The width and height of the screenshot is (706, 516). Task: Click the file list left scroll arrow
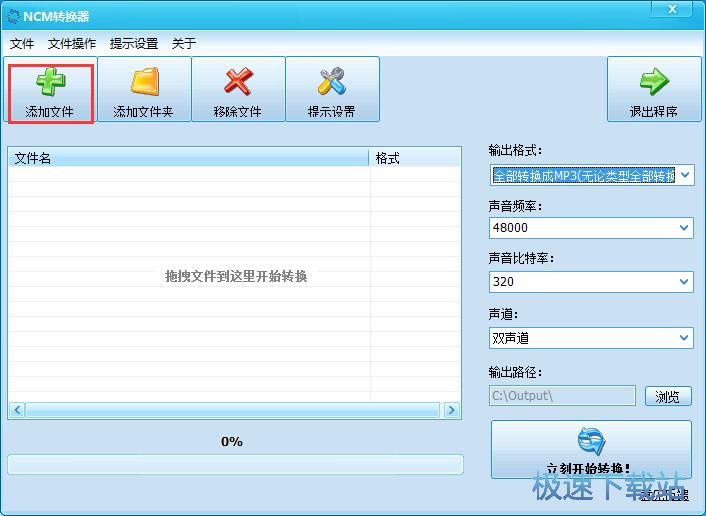[x=18, y=410]
